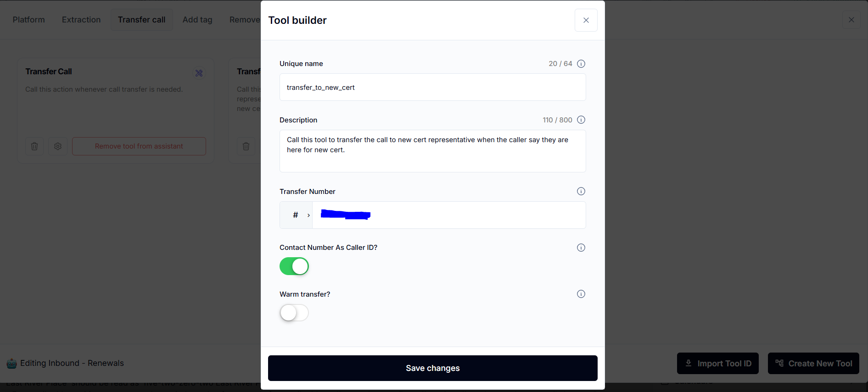Image resolution: width=868 pixels, height=392 pixels.
Task: Close the Tool builder dialog
Action: pyautogui.click(x=586, y=20)
